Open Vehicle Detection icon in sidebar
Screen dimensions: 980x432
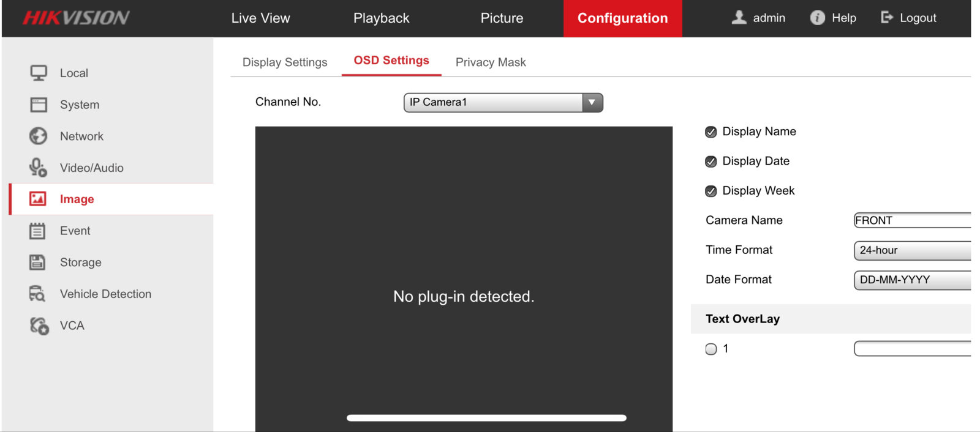pos(37,294)
